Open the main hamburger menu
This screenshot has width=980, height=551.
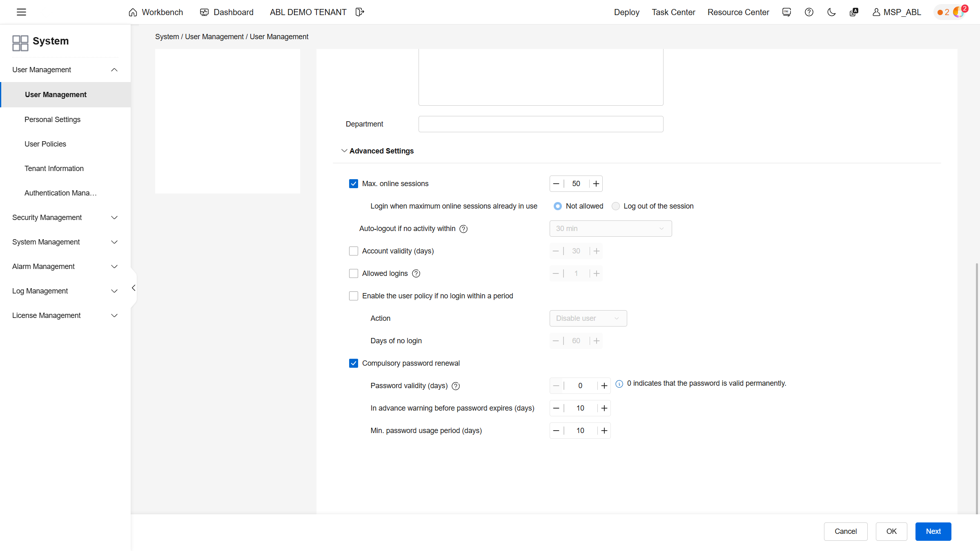click(x=22, y=12)
